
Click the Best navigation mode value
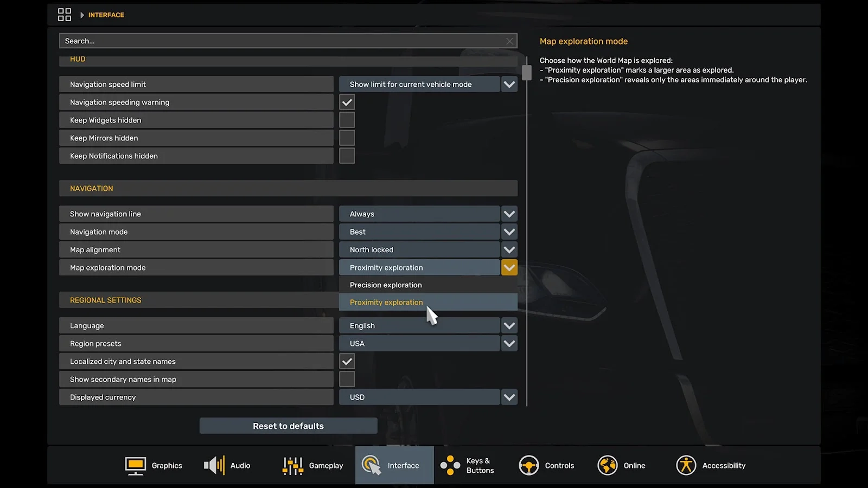tap(419, 232)
